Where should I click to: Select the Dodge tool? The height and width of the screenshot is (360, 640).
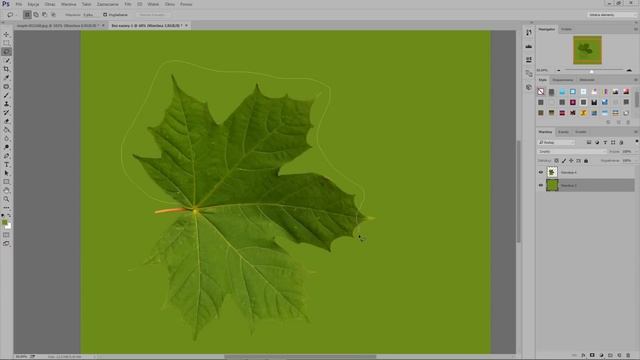(6, 147)
